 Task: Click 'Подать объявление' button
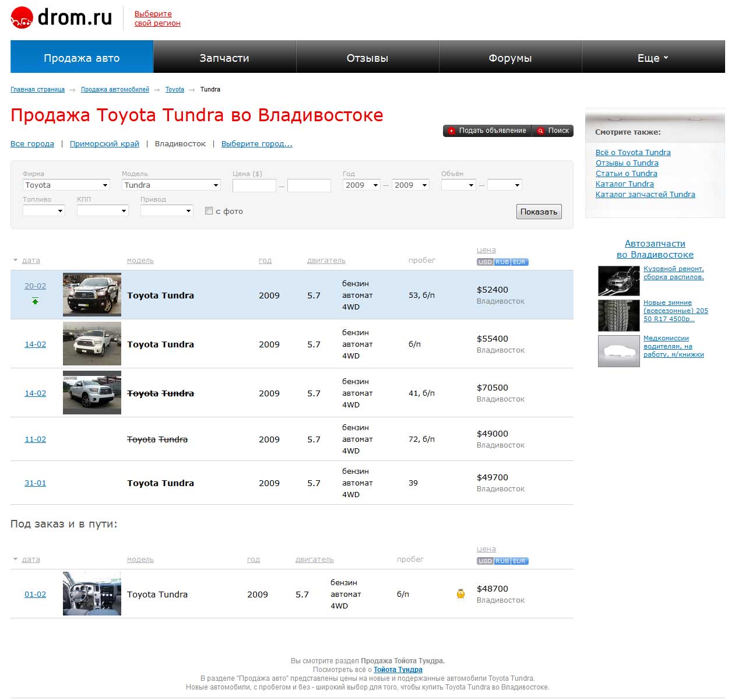click(487, 131)
